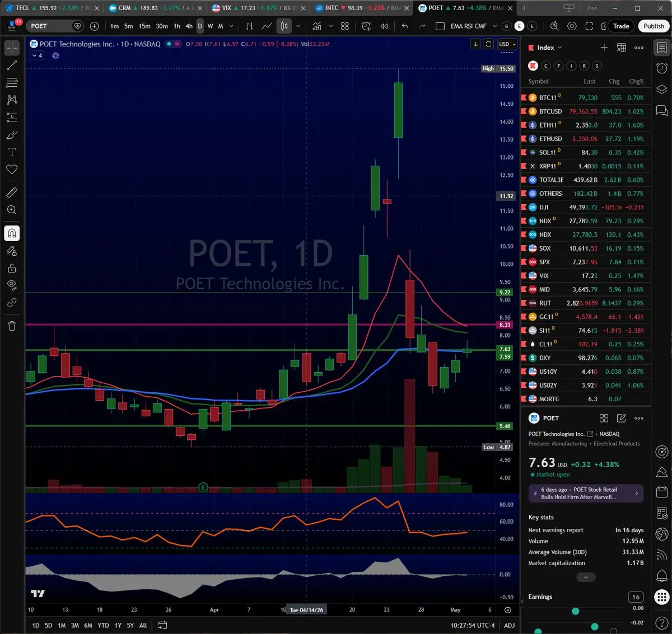Undo the last chart action

click(405, 26)
